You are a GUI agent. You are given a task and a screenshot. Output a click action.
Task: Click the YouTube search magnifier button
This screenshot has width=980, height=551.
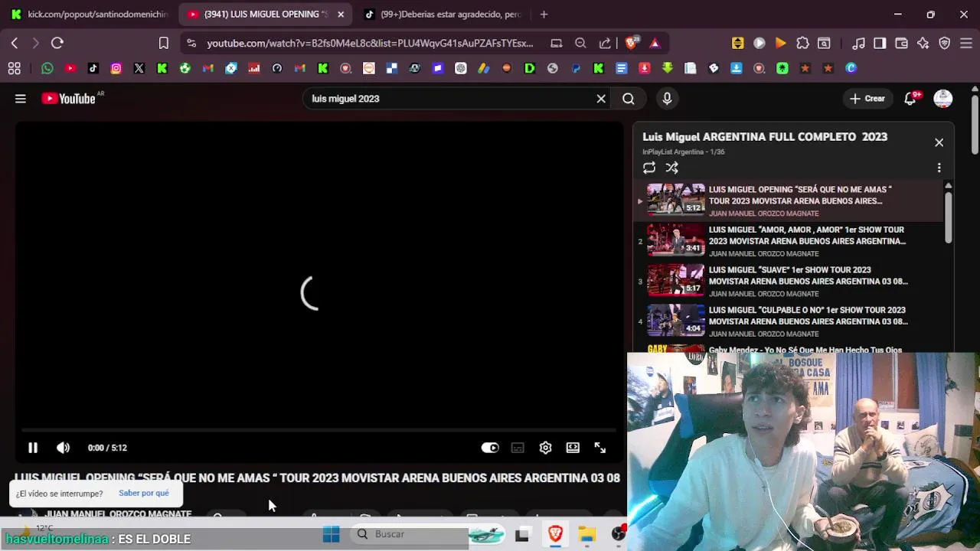(x=629, y=99)
